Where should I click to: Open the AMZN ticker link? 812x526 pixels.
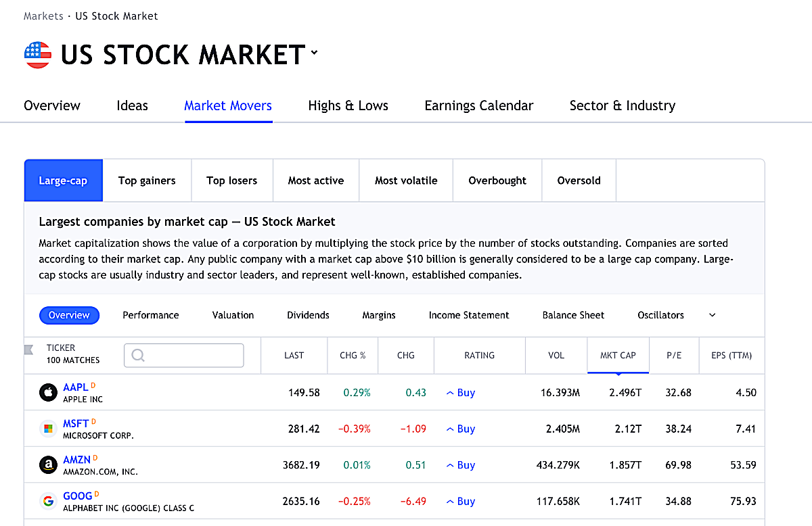(76, 460)
